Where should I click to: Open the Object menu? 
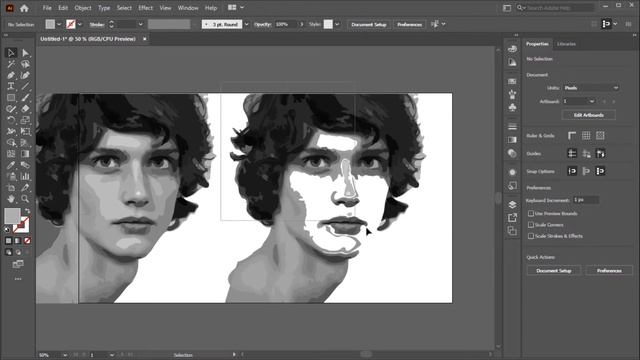click(83, 8)
